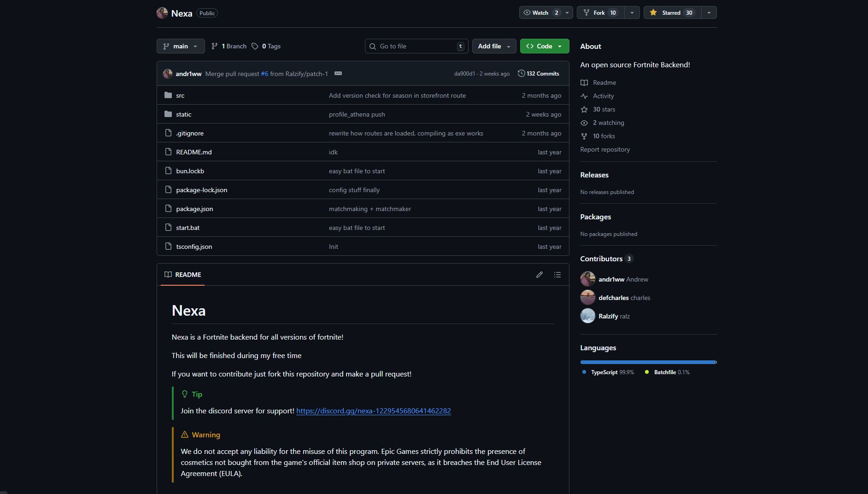Click the 'matchmaking + matchmaker' commit message
The height and width of the screenshot is (494, 868).
370,209
